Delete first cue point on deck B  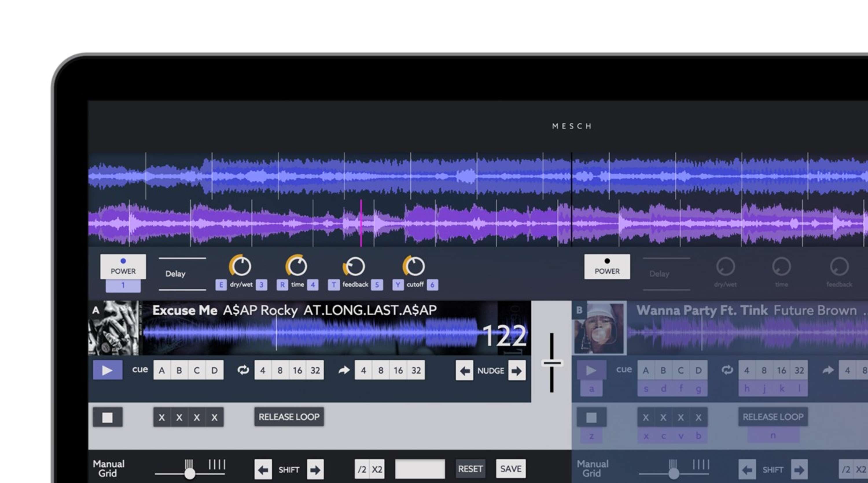646,417
